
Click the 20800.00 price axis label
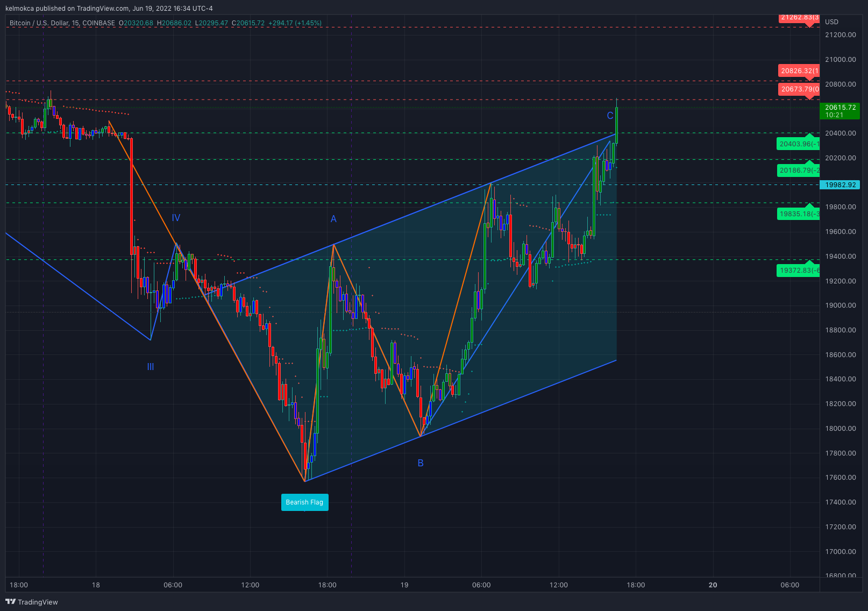(841, 84)
